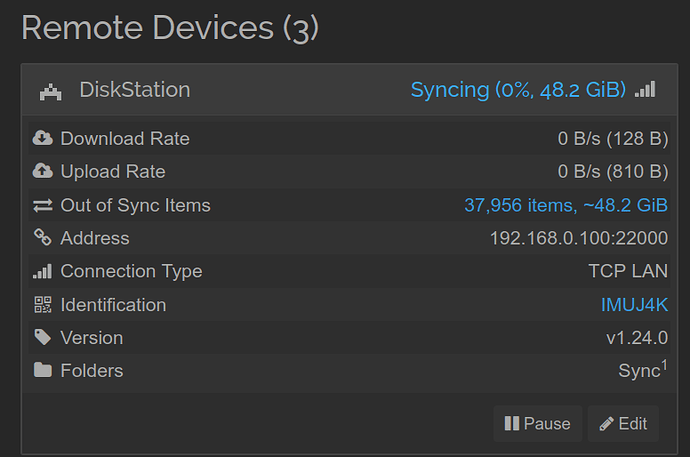This screenshot has height=457, width=690.
Task: Click the 192.168.0.100:22000 address value
Action: click(x=579, y=238)
